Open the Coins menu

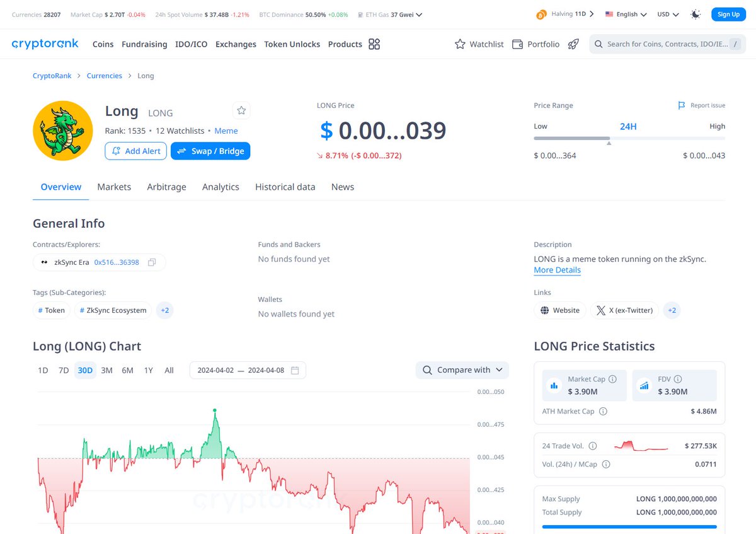click(103, 44)
